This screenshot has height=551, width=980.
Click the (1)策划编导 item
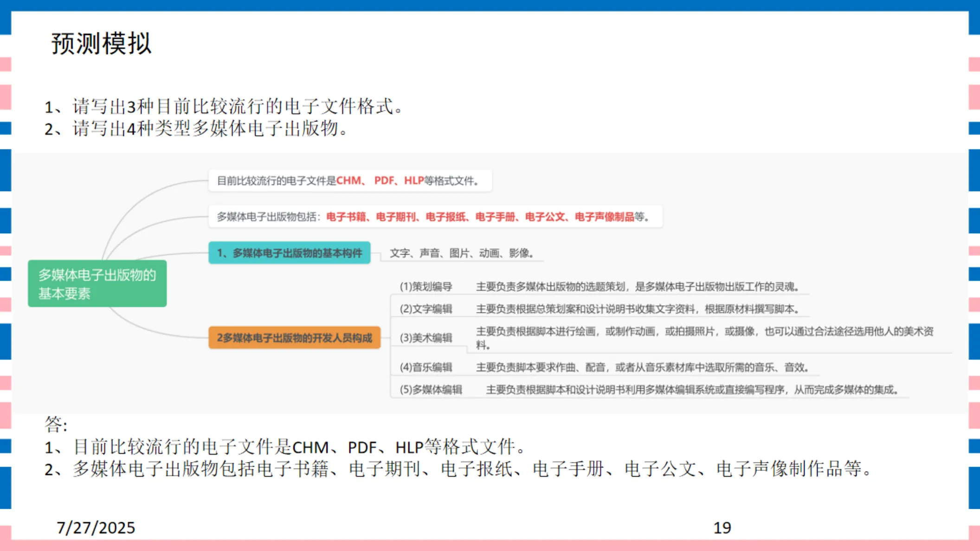(426, 287)
